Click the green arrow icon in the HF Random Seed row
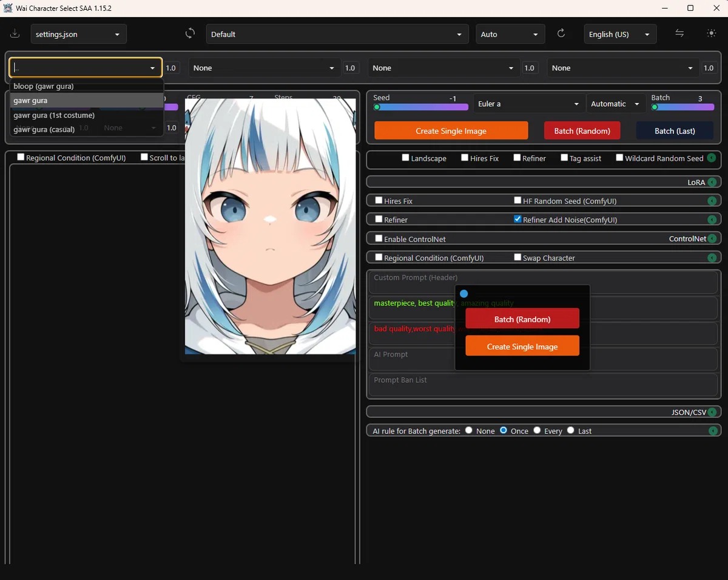728x580 pixels. point(712,201)
